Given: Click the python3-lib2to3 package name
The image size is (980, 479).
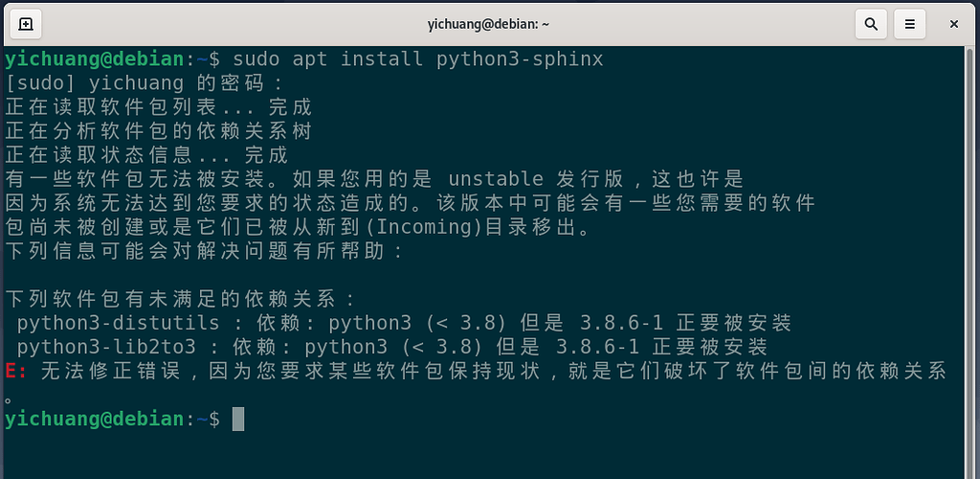Looking at the screenshot, I should click(112, 347).
